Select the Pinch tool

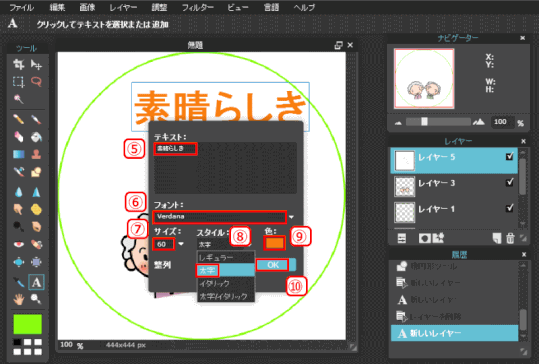[36, 262]
